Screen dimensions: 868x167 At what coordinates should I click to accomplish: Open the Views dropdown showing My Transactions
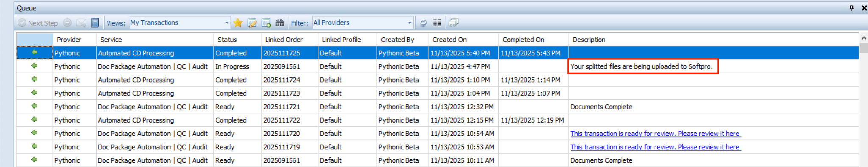tap(227, 23)
